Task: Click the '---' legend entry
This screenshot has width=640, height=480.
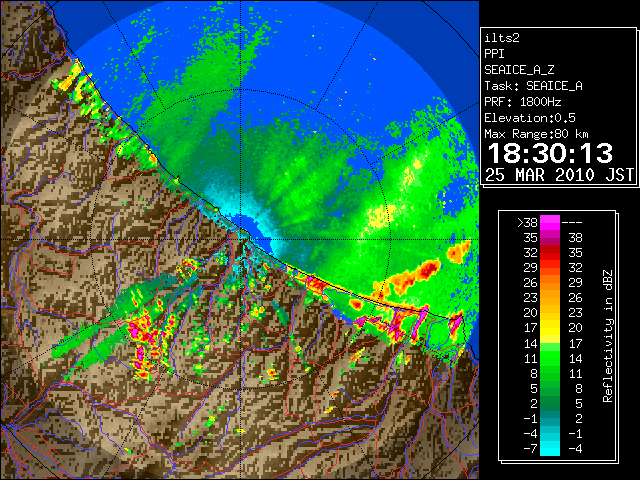Action: (572, 223)
